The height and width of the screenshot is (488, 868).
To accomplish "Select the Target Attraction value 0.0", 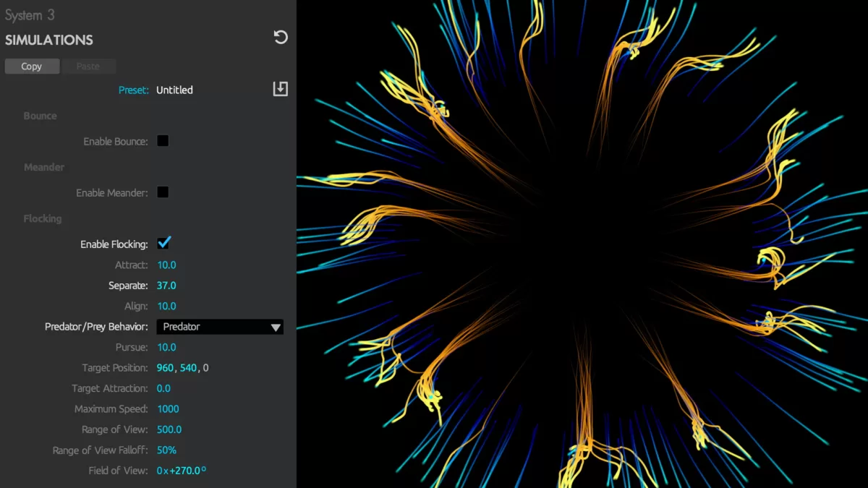I will pos(163,388).
